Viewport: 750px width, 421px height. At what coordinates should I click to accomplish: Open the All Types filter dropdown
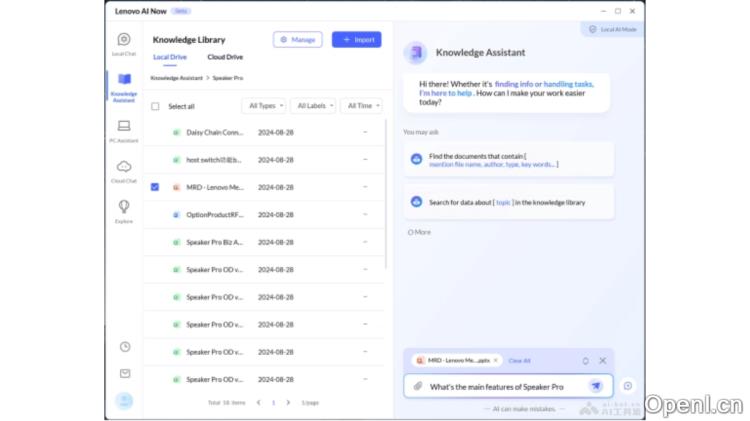click(264, 106)
